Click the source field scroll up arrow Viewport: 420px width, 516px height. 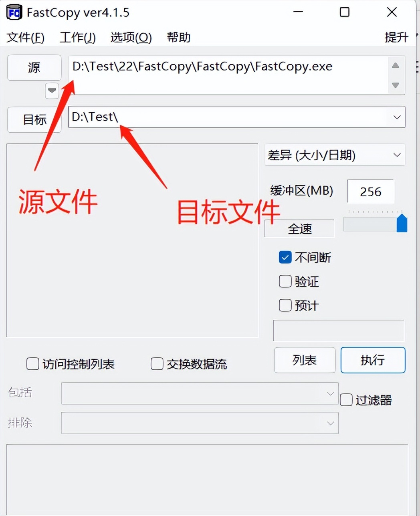396,65
